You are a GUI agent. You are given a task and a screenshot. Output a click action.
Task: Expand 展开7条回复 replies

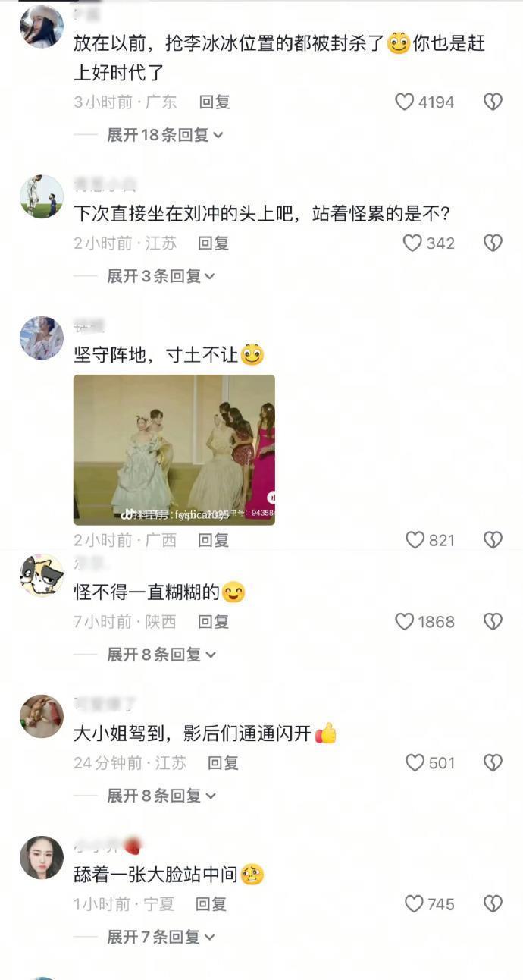tap(161, 938)
